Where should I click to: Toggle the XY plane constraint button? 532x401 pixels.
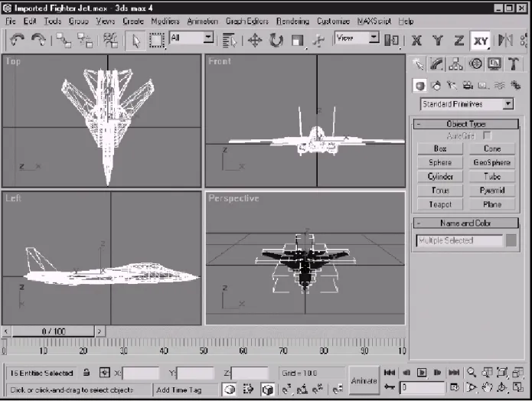coord(481,41)
